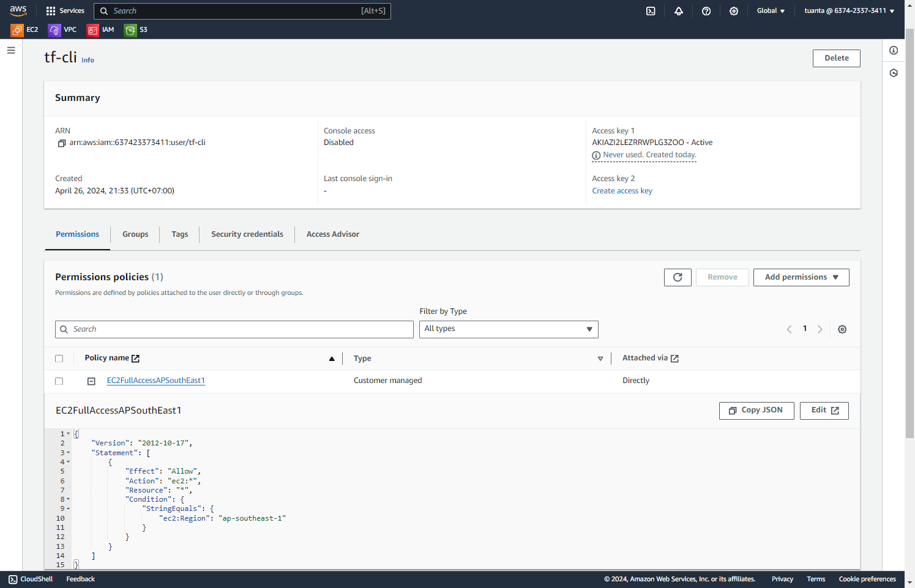Click the "Customer managed" type cell

pyautogui.click(x=387, y=381)
